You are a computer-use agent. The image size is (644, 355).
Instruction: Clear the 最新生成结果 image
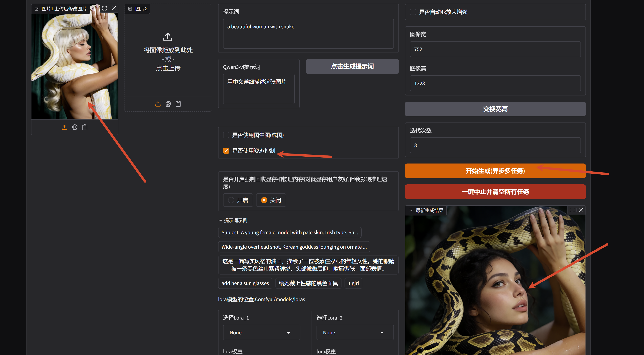(x=581, y=210)
